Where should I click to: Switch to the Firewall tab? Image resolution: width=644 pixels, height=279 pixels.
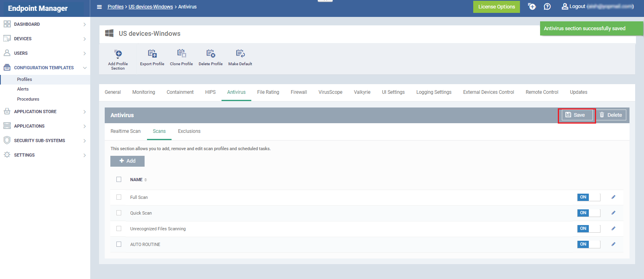pos(299,92)
